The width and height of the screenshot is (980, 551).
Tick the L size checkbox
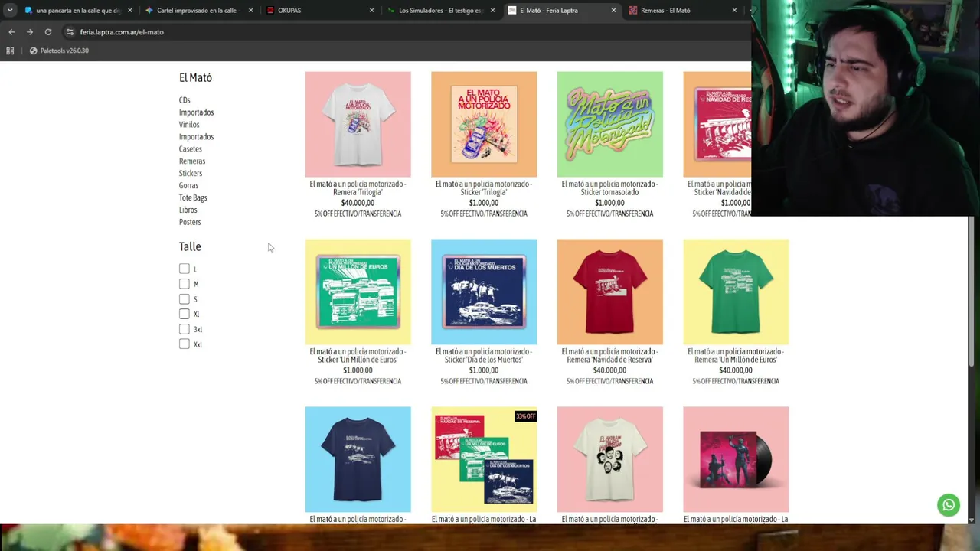pos(185,269)
